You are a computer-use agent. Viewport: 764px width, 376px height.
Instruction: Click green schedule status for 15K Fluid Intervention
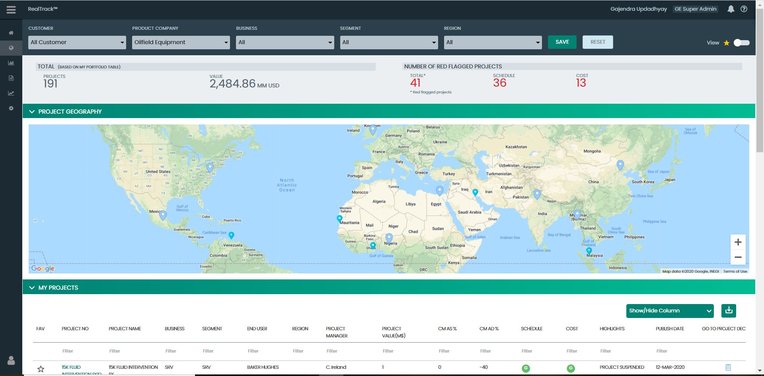(526, 368)
